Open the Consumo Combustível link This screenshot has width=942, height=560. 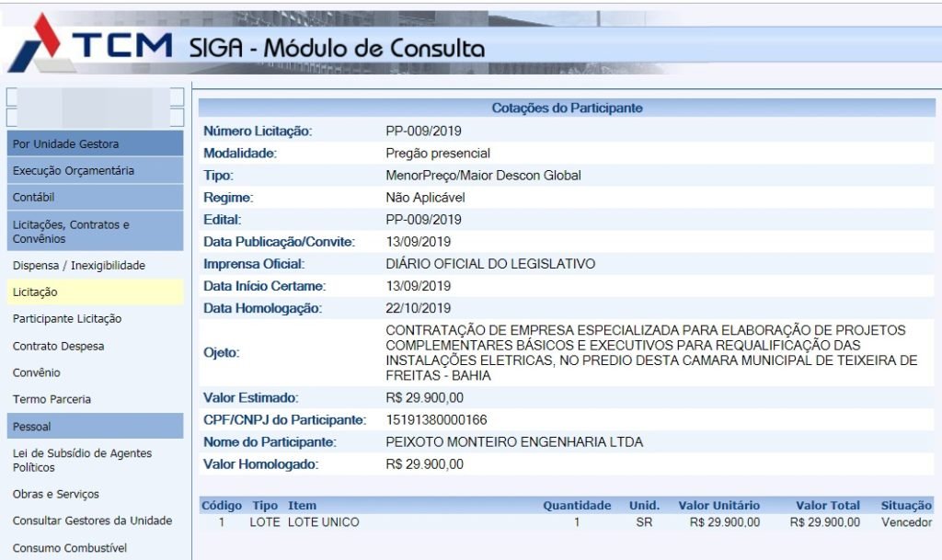click(70, 548)
